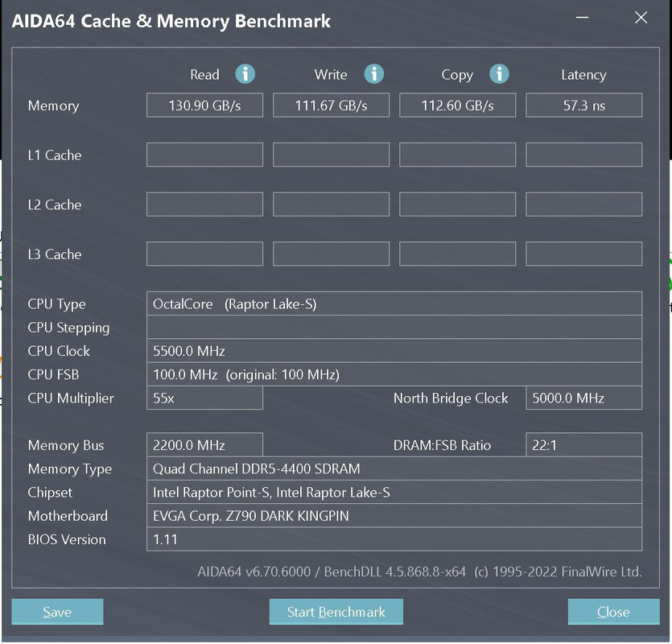Viewport: 672px width, 644px height.
Task: Click CPU Type field OctalCore (Raptor Lake-S)
Action: pos(394,303)
